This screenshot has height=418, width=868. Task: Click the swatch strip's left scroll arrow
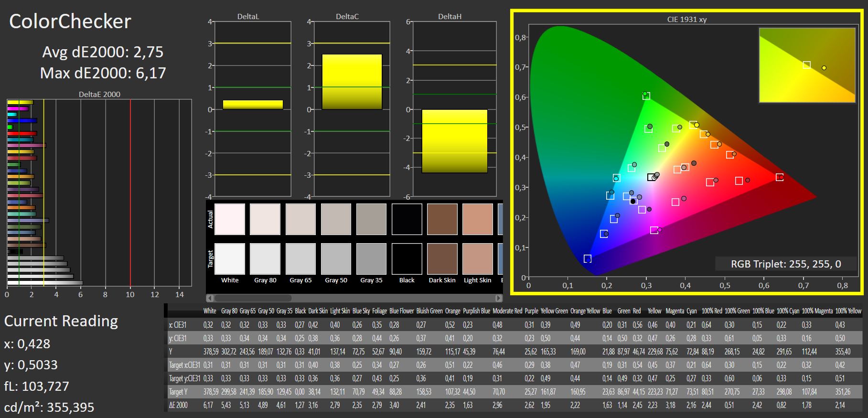pos(210,298)
